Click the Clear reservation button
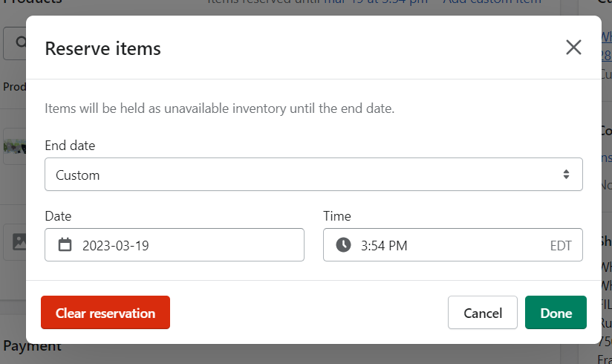This screenshot has width=612, height=364. click(x=105, y=313)
